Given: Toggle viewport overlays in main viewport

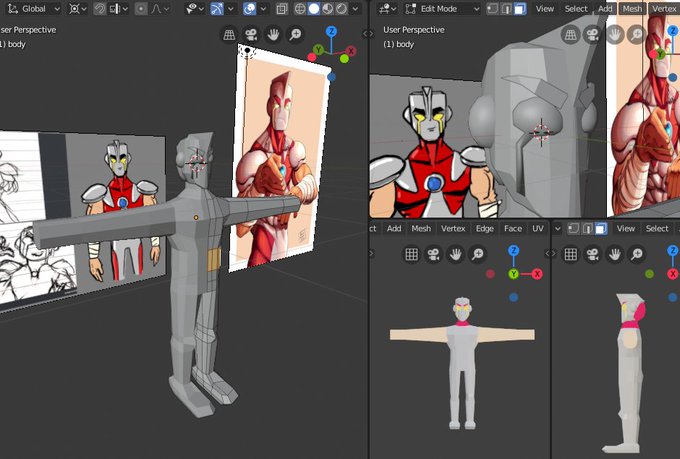Looking at the screenshot, I should coord(249,9).
